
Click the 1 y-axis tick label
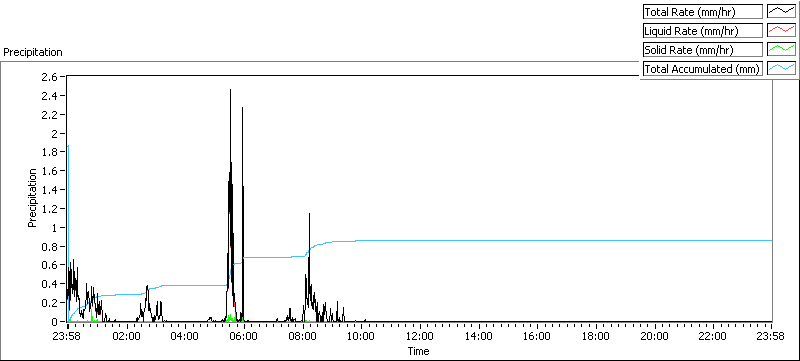click(55, 227)
